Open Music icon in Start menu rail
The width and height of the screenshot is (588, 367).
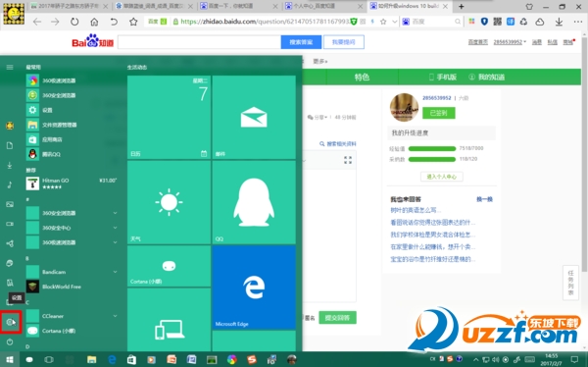[x=10, y=184]
